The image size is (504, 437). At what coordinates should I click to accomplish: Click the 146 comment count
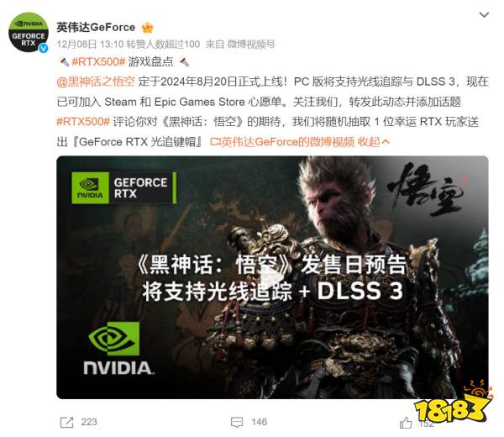click(x=259, y=422)
